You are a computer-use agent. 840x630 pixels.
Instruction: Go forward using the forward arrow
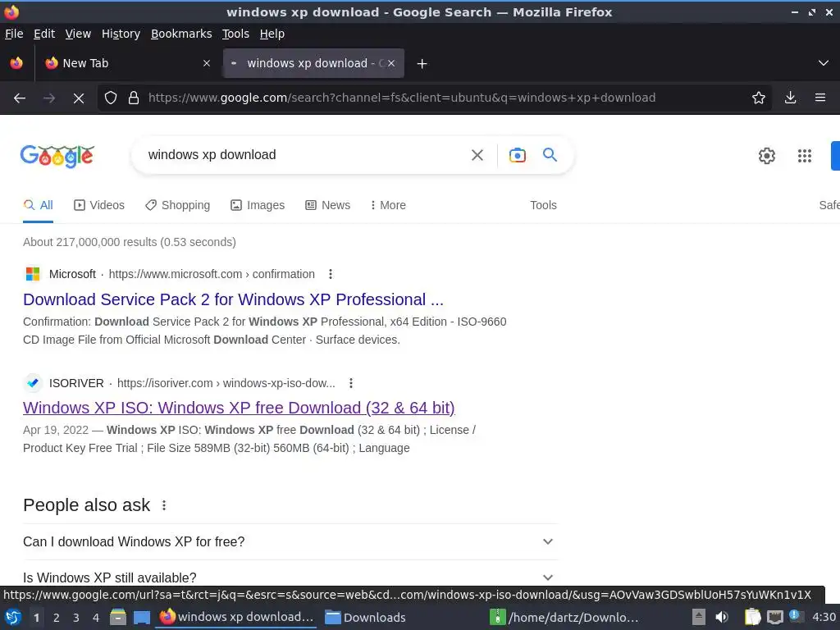pyautogui.click(x=48, y=98)
